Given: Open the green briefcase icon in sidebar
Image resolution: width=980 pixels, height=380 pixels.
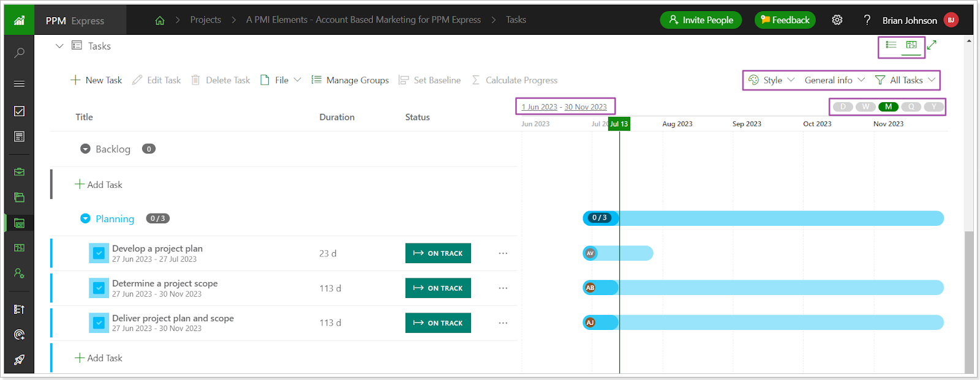Looking at the screenshot, I should click(x=19, y=172).
